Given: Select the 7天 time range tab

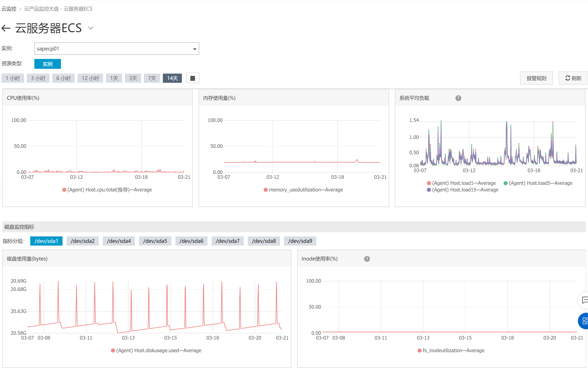Looking at the screenshot, I should point(152,78).
